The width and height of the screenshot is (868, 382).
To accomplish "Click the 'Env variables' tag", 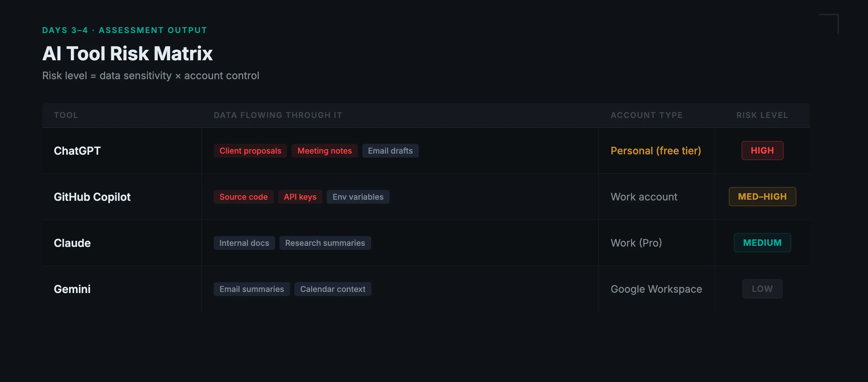I will pos(358,197).
